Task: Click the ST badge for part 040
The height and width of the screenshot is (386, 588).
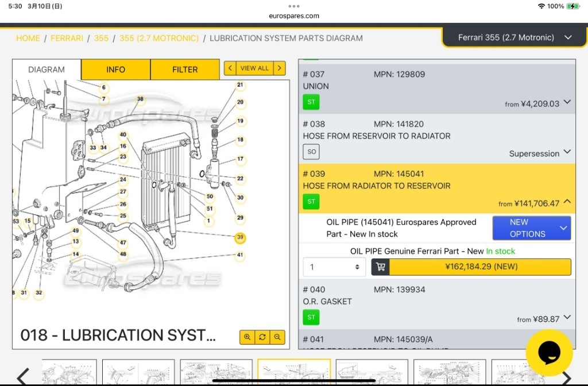Action: tap(311, 317)
